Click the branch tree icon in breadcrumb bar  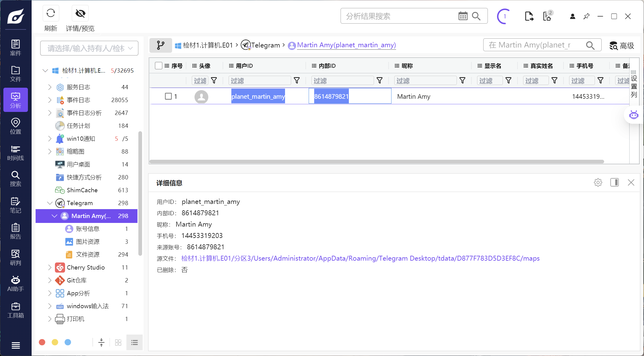tap(160, 45)
